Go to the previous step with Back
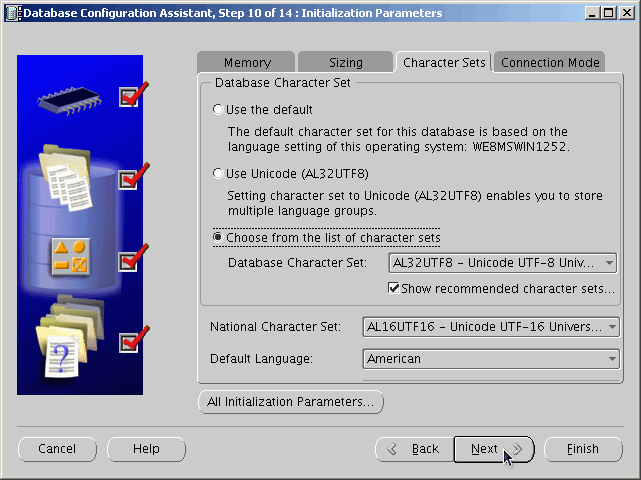The image size is (641, 480). pyautogui.click(x=413, y=449)
